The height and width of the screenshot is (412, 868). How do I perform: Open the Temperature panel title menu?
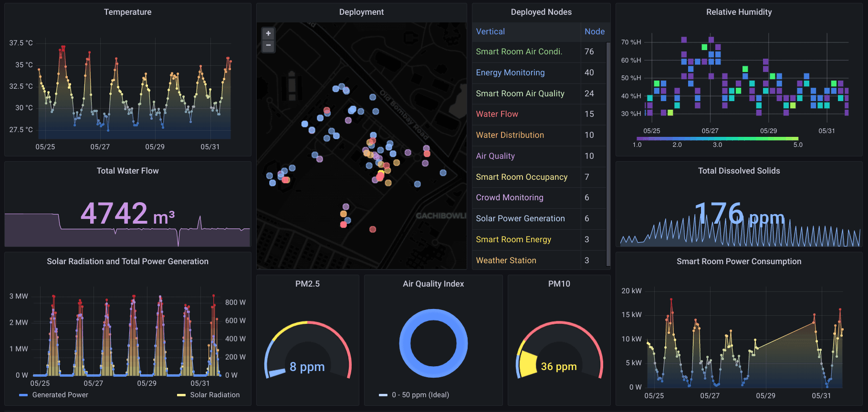pyautogui.click(x=128, y=12)
